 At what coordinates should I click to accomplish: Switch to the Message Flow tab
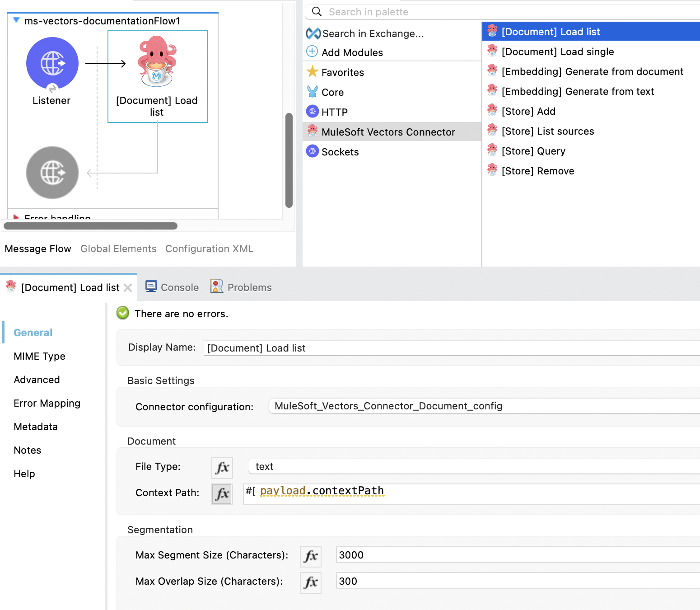coord(38,249)
